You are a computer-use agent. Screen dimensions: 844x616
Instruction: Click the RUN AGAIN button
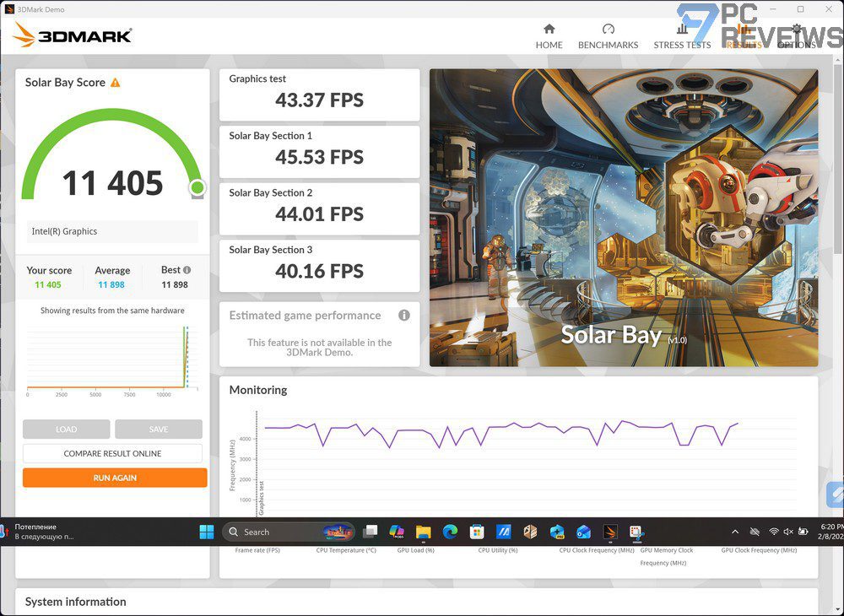(115, 478)
